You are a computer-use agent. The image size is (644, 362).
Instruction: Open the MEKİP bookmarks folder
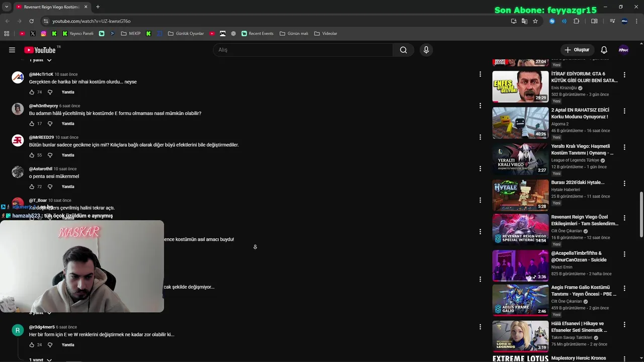click(x=131, y=34)
